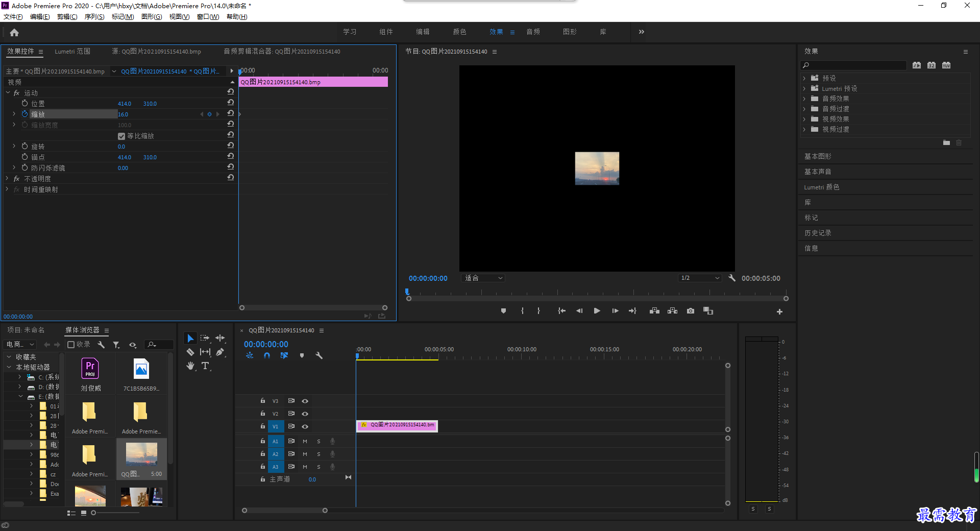The image size is (980, 531).
Task: Toggle Linked Selection in timeline
Action: coord(284,355)
